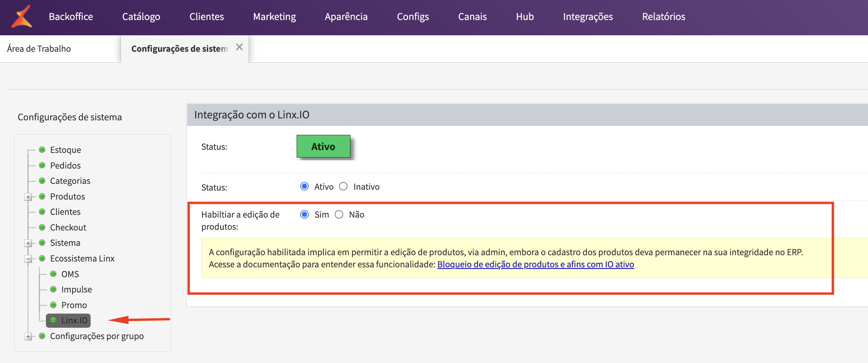Click green status dot beside Impulse
This screenshot has height=363, width=868.
(x=53, y=289)
